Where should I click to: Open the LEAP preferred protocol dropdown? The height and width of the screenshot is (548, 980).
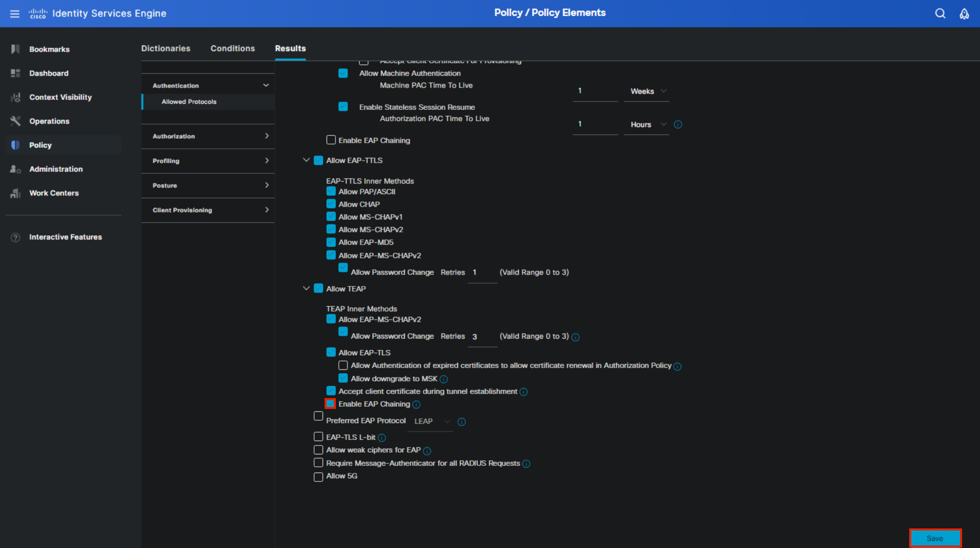click(x=430, y=421)
